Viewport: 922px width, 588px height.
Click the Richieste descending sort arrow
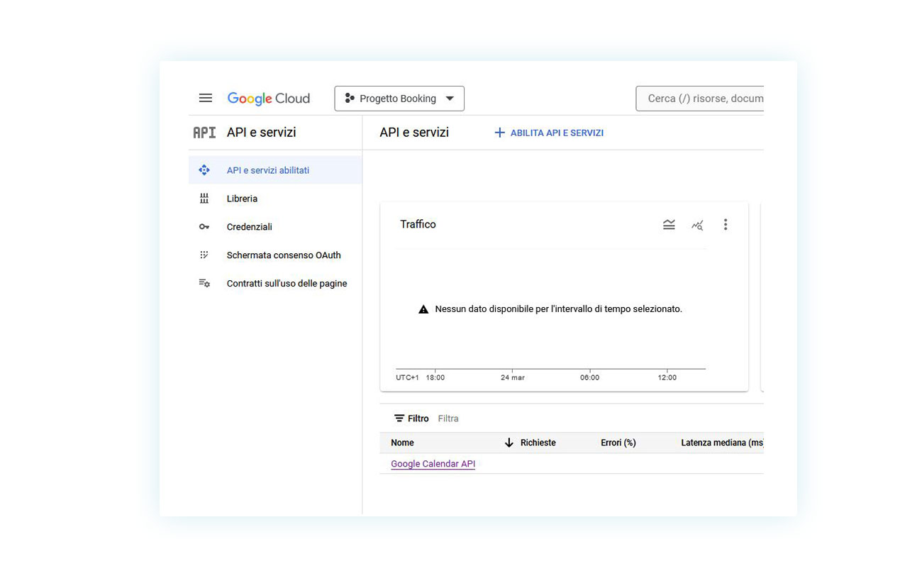point(509,443)
